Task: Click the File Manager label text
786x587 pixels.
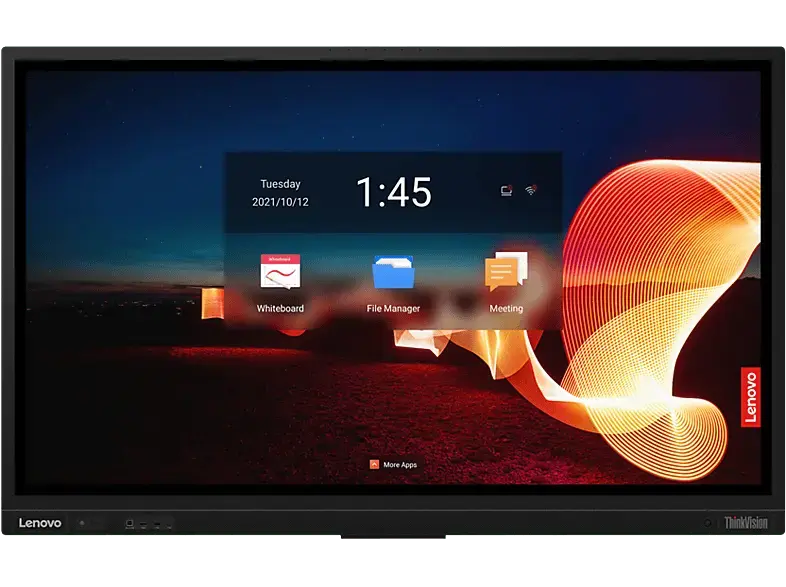Action: pos(394,308)
